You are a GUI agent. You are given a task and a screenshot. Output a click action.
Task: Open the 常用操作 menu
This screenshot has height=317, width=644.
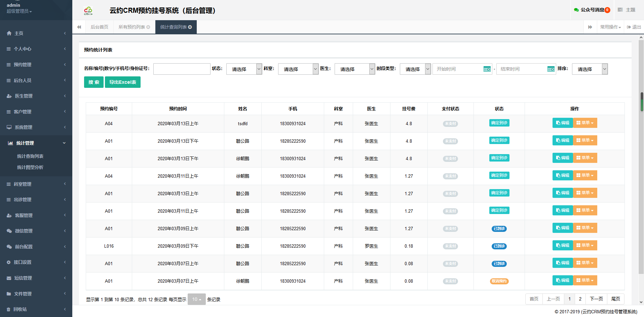[610, 27]
